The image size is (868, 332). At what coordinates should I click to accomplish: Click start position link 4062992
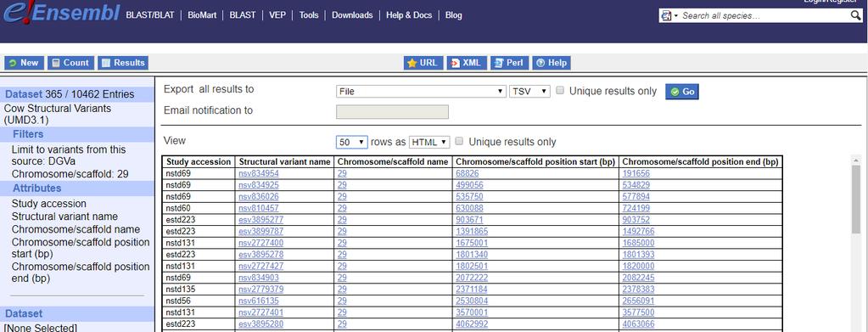[472, 324]
